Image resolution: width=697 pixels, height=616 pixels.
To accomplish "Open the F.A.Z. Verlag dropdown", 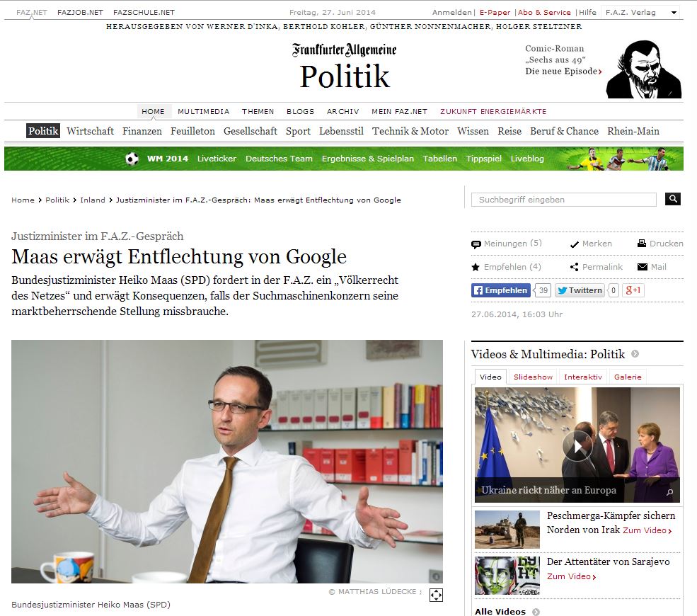I will [x=674, y=13].
